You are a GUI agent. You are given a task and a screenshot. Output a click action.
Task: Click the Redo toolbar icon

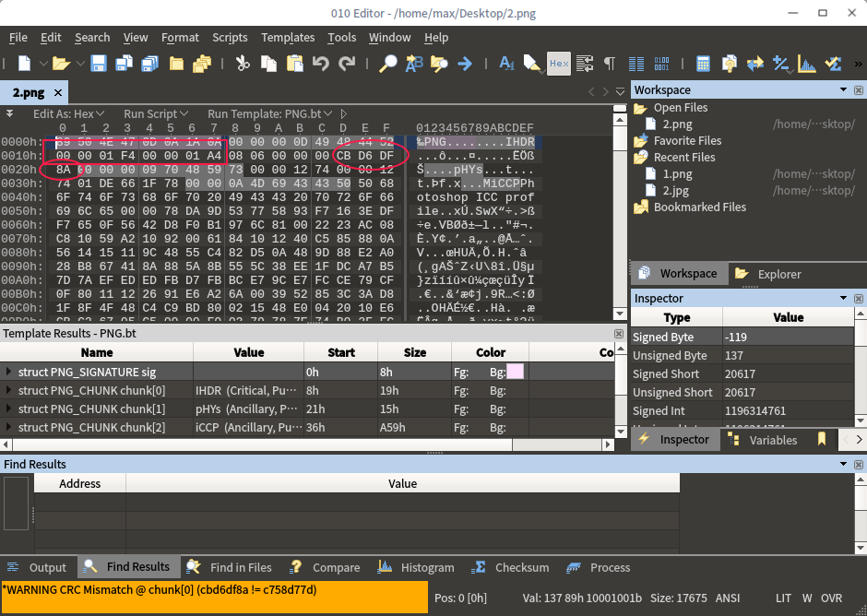coord(347,64)
